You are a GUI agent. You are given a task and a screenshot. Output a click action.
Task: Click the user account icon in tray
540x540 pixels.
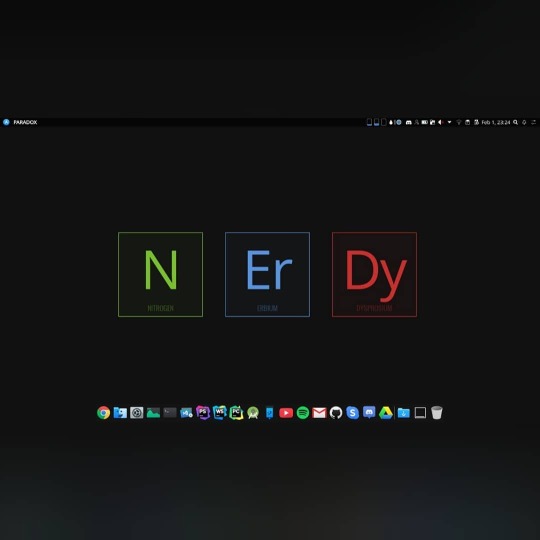click(417, 122)
